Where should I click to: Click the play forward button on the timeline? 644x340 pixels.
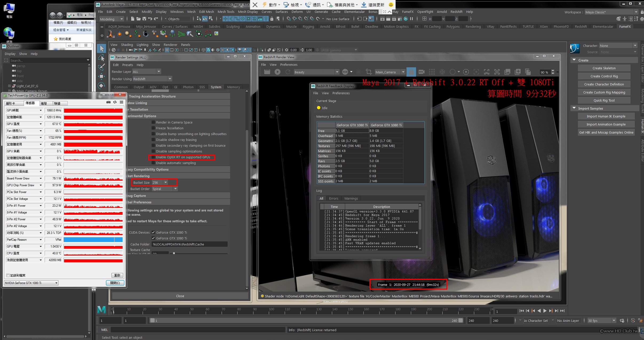(x=545, y=311)
